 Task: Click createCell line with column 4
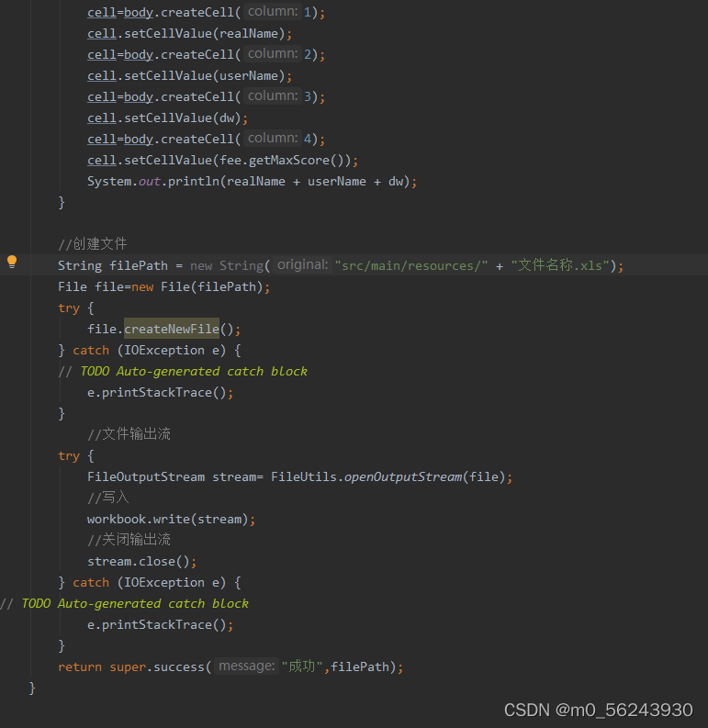(x=207, y=139)
